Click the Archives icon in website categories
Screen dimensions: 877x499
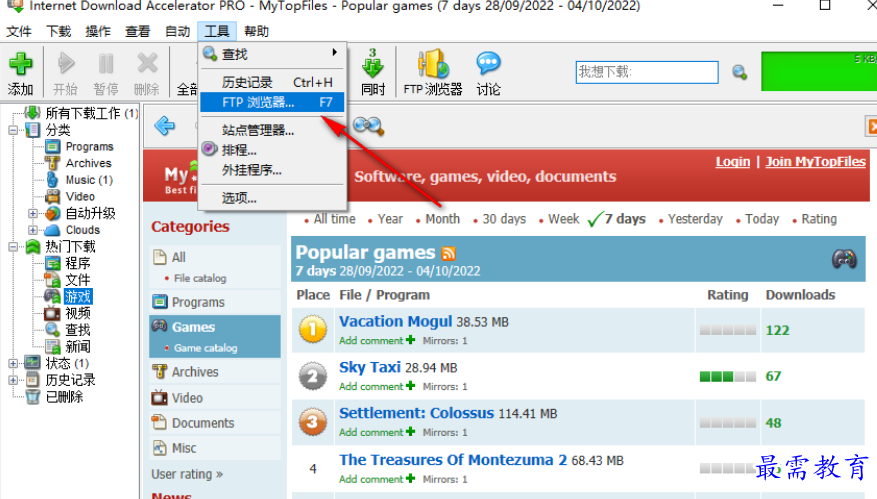click(x=159, y=371)
